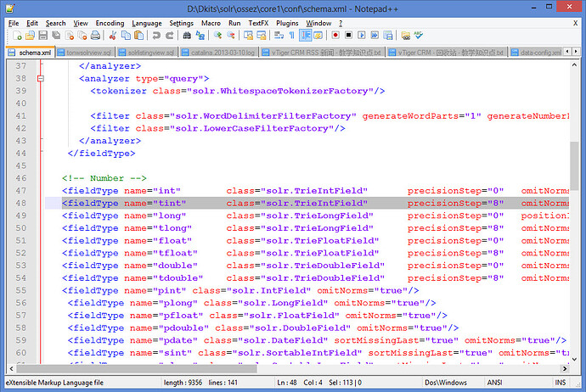This screenshot has width=586, height=392.
Task: Open the ? help menu
Action: (341, 23)
